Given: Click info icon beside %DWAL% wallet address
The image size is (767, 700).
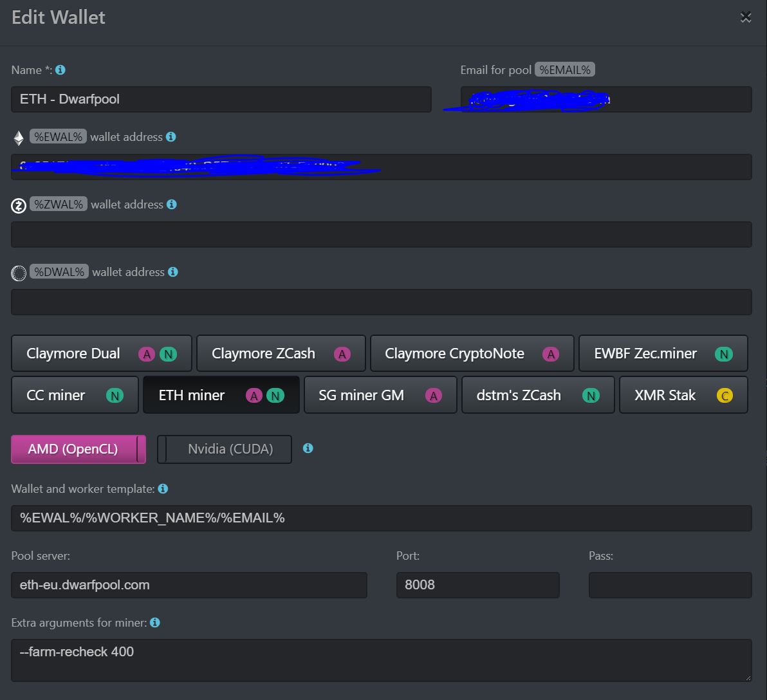Looking at the screenshot, I should 172,272.
